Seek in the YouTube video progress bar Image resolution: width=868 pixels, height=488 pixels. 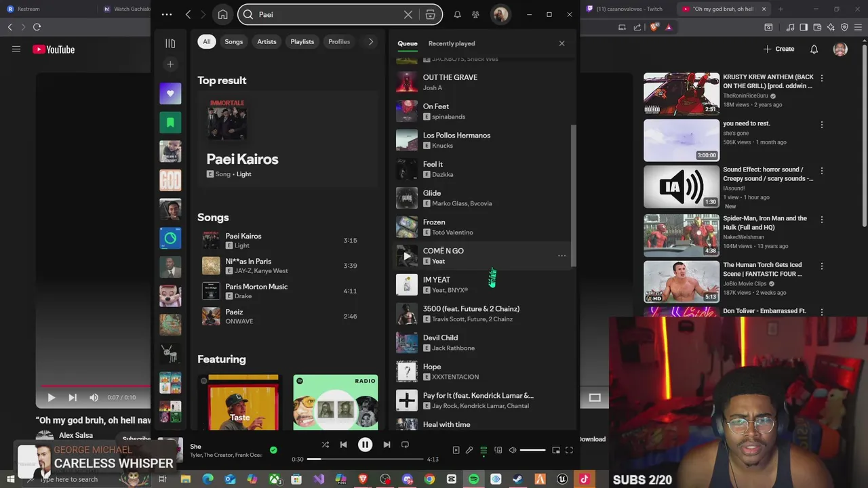coord(95,386)
